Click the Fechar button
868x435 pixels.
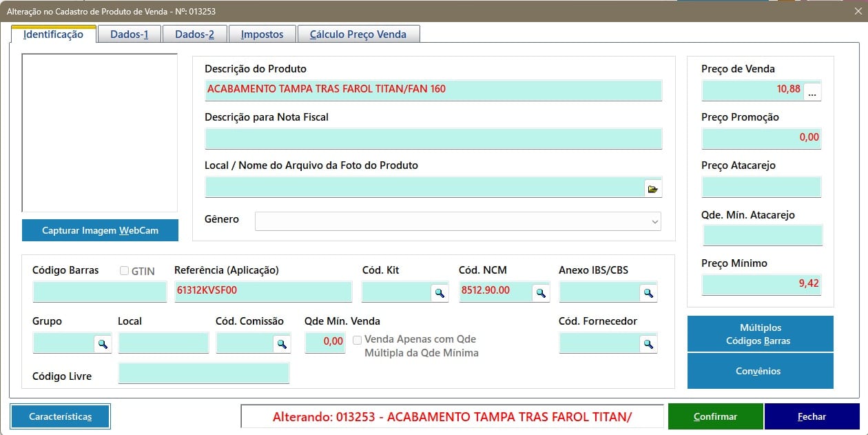812,416
